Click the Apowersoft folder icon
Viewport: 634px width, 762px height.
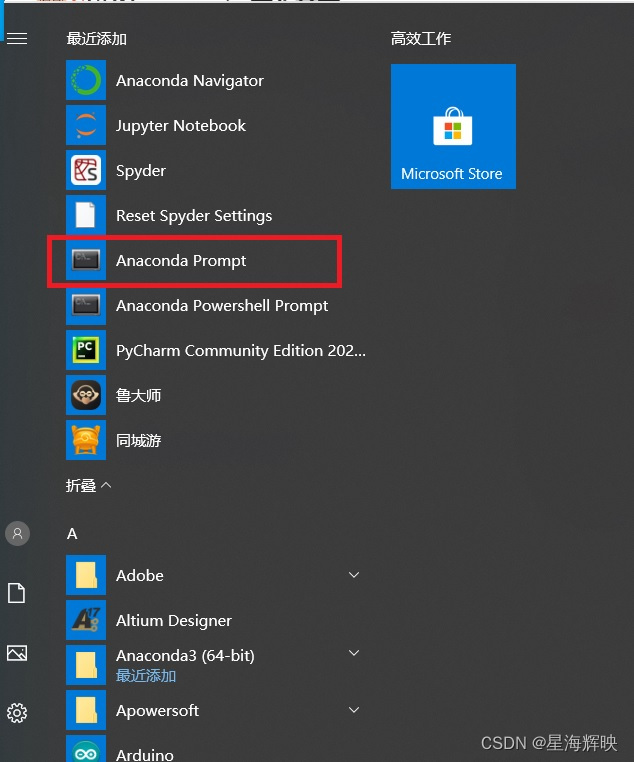coord(86,710)
